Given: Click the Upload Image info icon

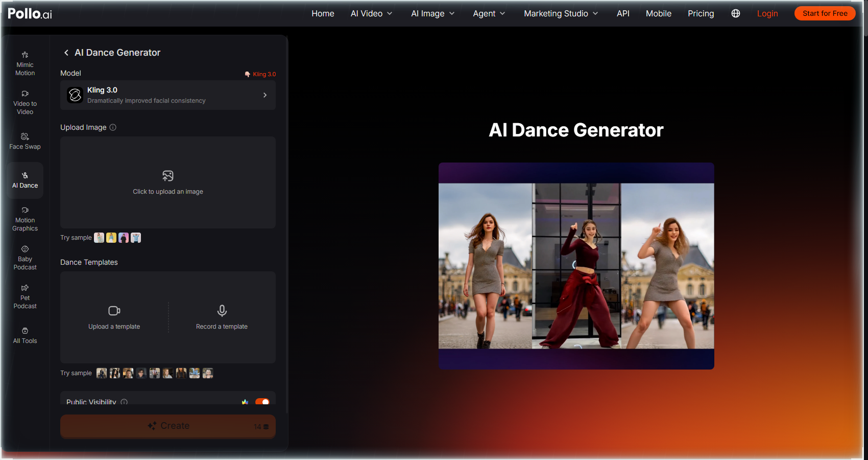Looking at the screenshot, I should 113,127.
